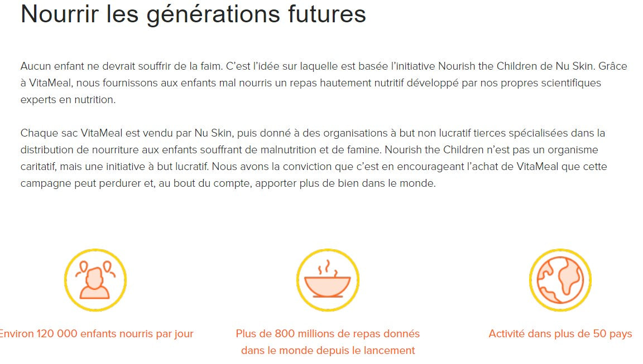
Task: Click 'experts en nutrition.' text line
Action: pyautogui.click(x=68, y=100)
